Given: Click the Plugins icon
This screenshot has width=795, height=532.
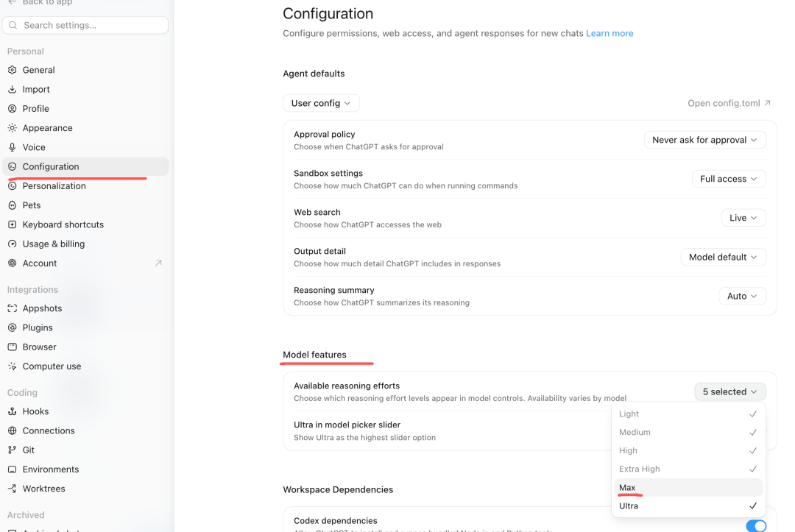Looking at the screenshot, I should [13, 327].
